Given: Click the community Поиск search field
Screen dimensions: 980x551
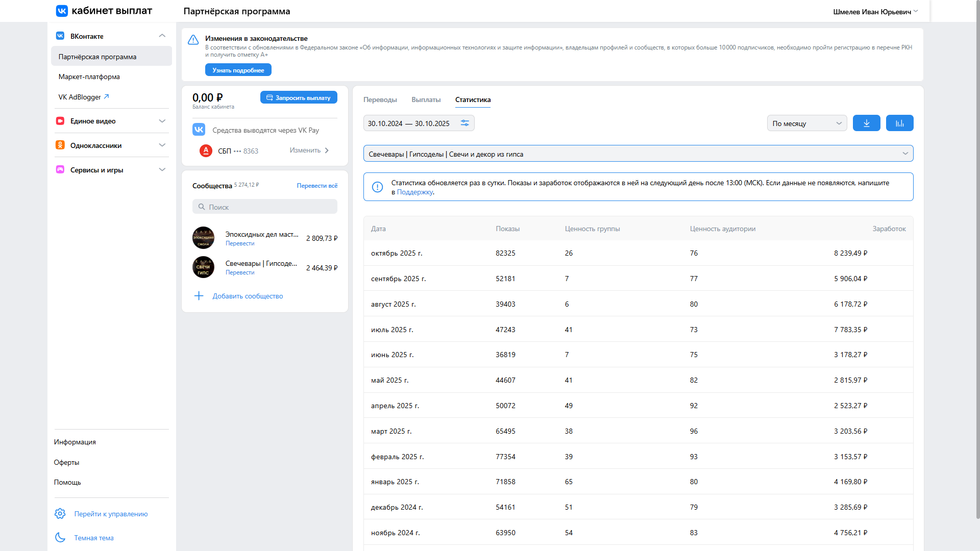Looking at the screenshot, I should pos(264,207).
